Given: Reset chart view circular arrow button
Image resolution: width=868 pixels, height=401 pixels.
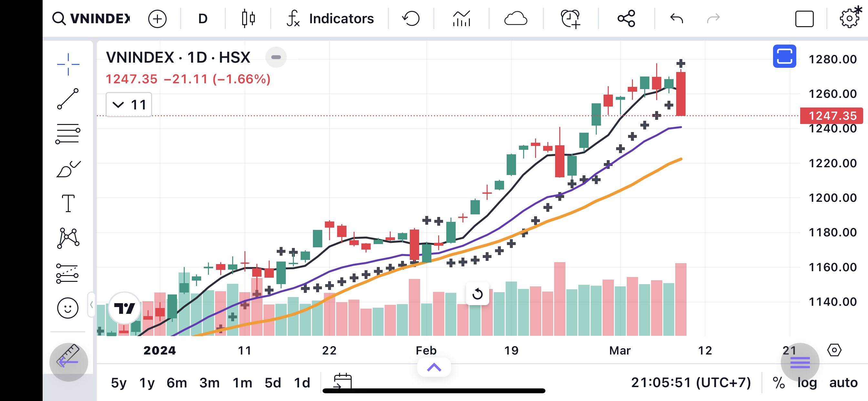Looking at the screenshot, I should pyautogui.click(x=477, y=294).
